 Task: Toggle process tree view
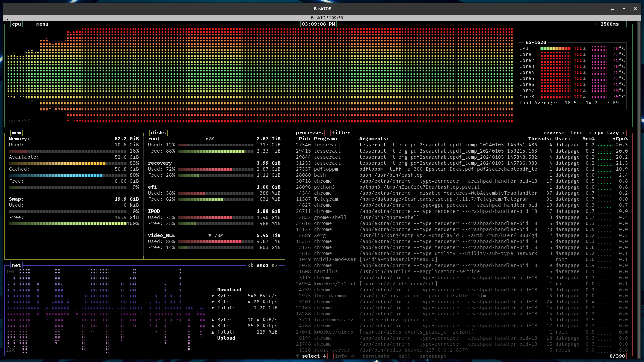point(576,133)
